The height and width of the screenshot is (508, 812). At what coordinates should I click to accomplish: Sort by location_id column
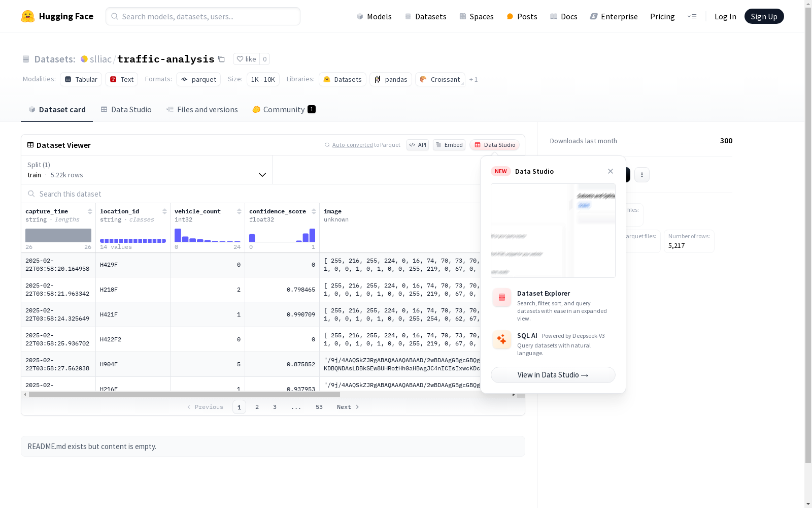click(164, 211)
